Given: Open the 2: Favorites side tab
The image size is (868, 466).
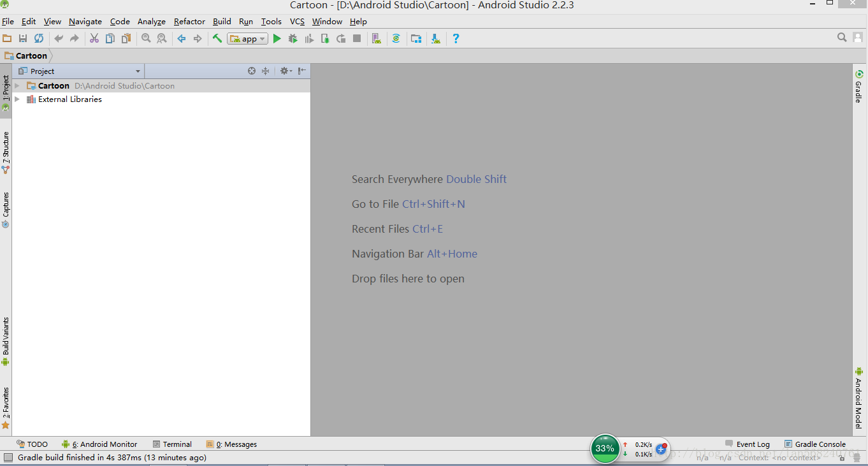Looking at the screenshot, I should [x=6, y=408].
